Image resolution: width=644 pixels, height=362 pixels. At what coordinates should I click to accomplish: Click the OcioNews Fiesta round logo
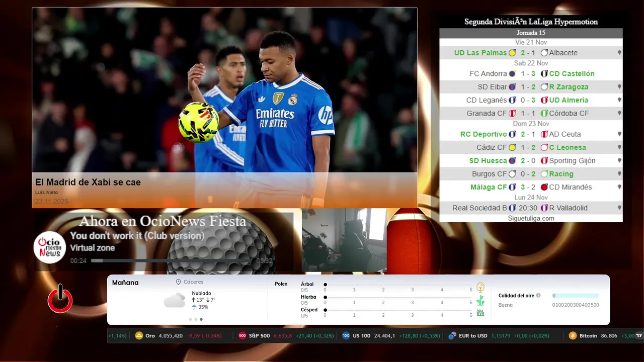pyautogui.click(x=50, y=247)
